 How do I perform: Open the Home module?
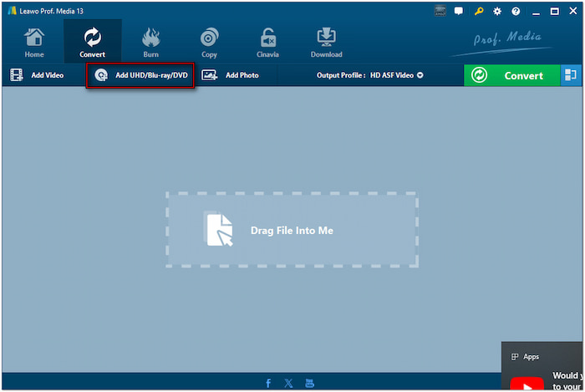[x=34, y=43]
